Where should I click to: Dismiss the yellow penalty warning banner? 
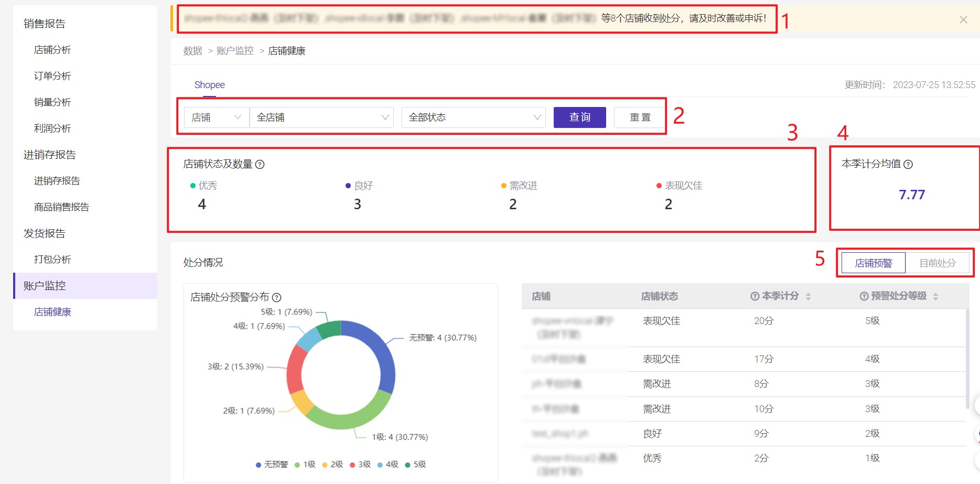(x=963, y=20)
